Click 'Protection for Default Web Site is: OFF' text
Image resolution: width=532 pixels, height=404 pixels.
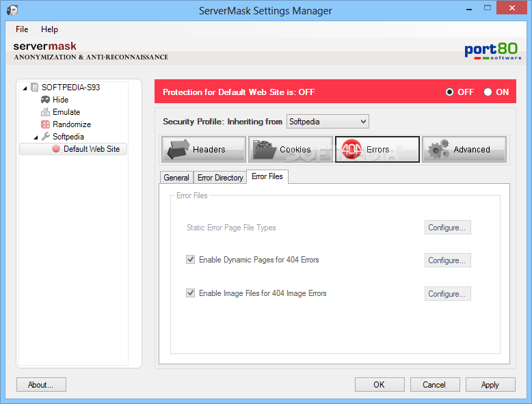[x=239, y=92]
